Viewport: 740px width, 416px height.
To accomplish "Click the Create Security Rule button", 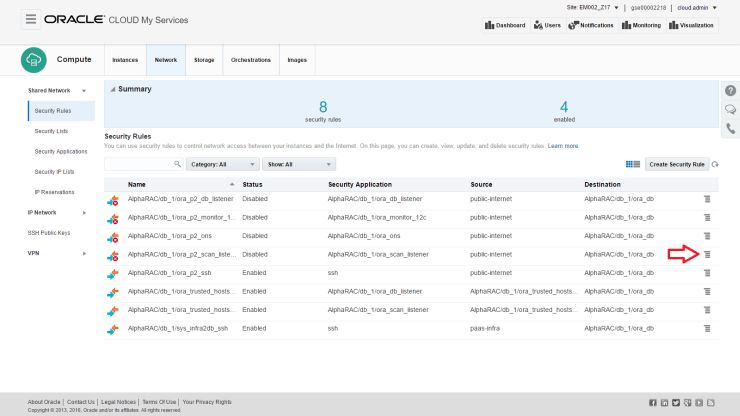I will pos(676,164).
